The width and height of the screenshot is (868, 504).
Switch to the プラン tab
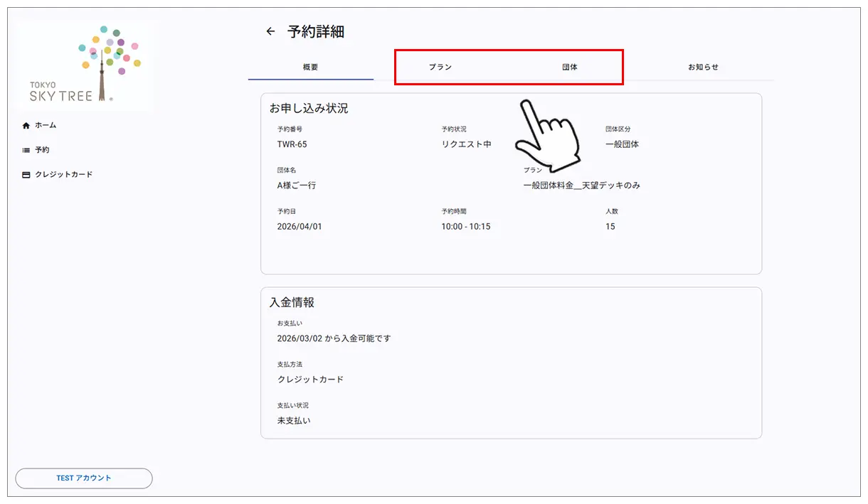[x=440, y=66]
